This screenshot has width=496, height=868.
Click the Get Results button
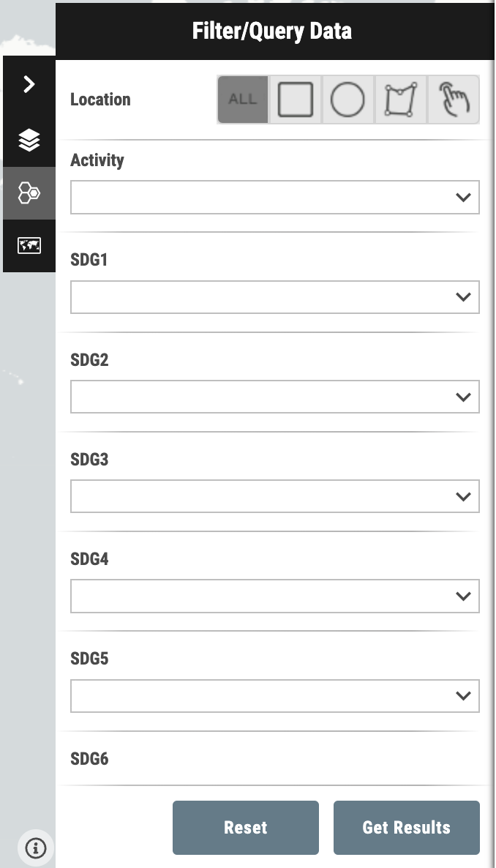(x=406, y=828)
